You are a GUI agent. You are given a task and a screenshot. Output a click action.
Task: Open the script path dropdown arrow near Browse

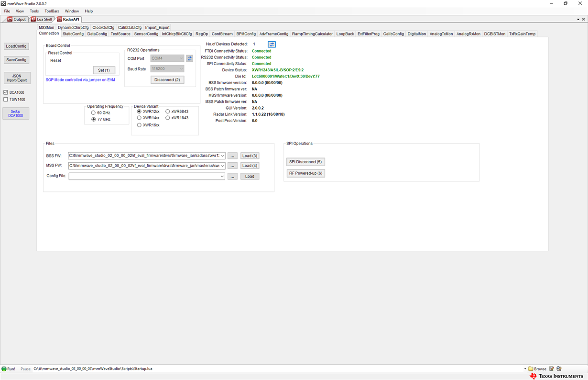coord(525,369)
